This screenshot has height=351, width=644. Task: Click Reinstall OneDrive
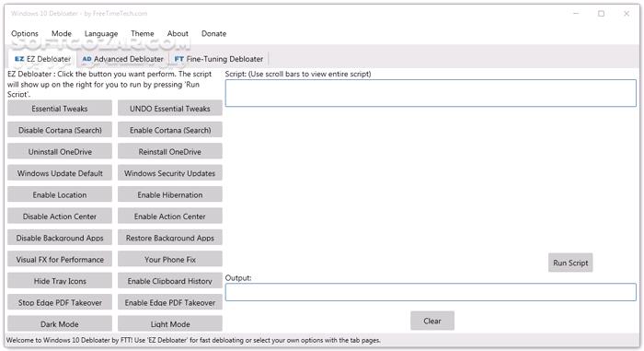[x=170, y=152]
